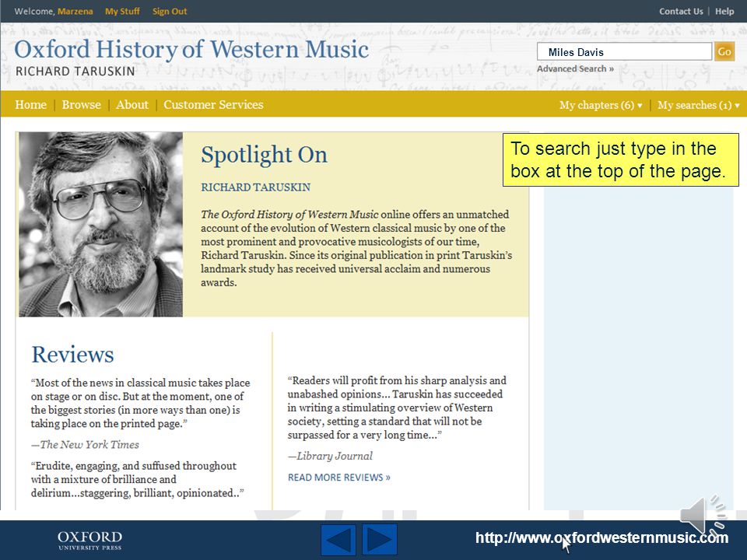Click The New York Times attribution
Image resolution: width=747 pixels, height=560 pixels.
[x=85, y=445]
